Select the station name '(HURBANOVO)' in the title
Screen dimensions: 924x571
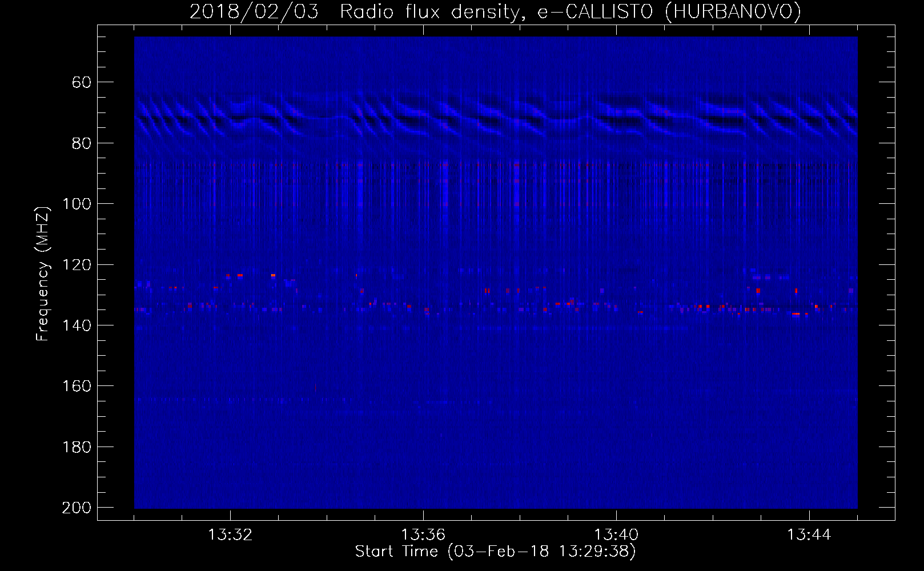click(x=733, y=12)
